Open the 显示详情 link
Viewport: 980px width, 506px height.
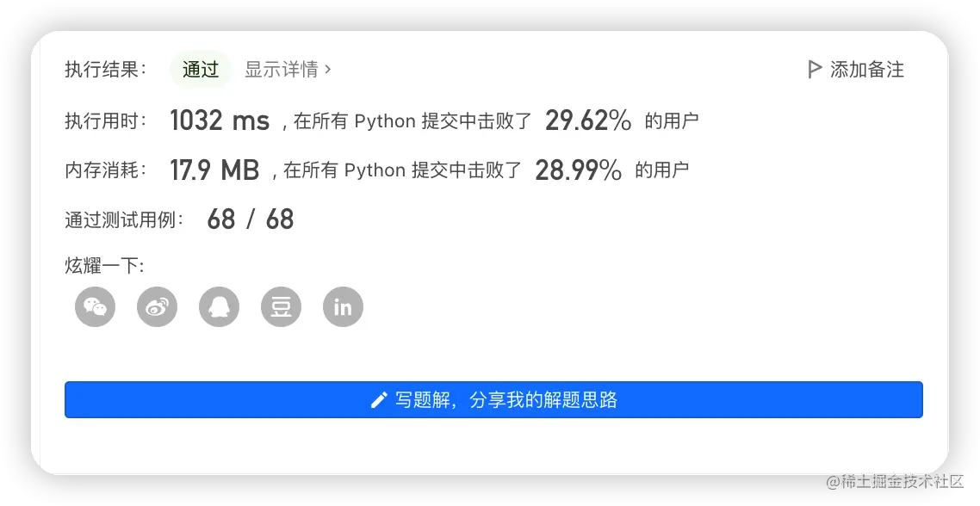[x=282, y=70]
